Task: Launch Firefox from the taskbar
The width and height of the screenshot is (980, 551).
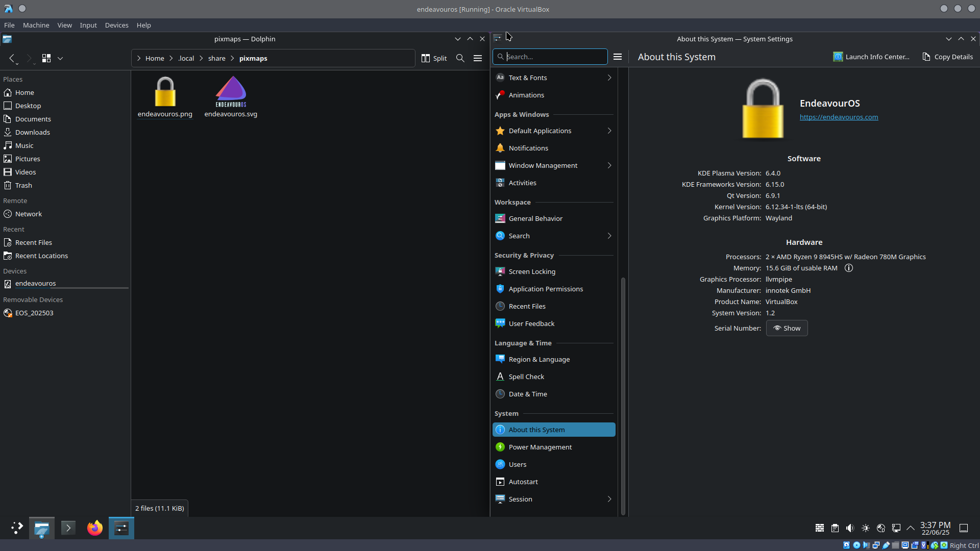Action: click(x=94, y=528)
